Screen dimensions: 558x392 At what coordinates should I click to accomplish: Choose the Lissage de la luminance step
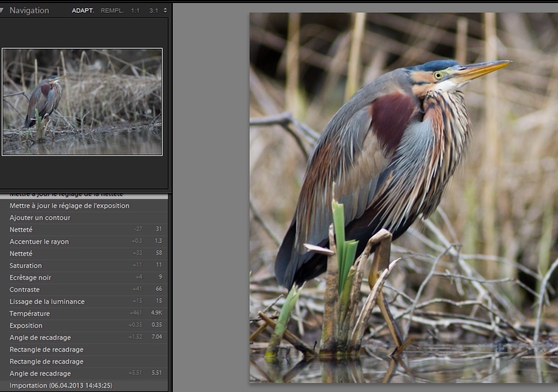tap(84, 301)
